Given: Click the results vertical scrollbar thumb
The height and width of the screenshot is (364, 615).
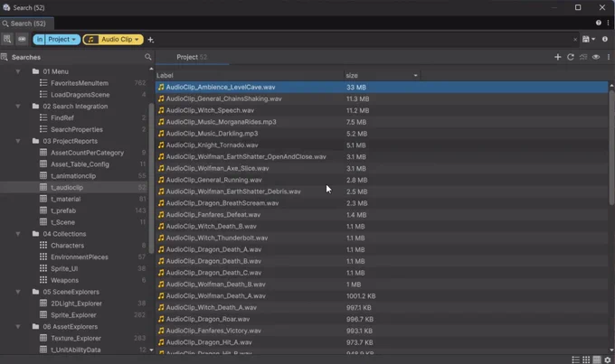Looking at the screenshot, I should (x=611, y=147).
